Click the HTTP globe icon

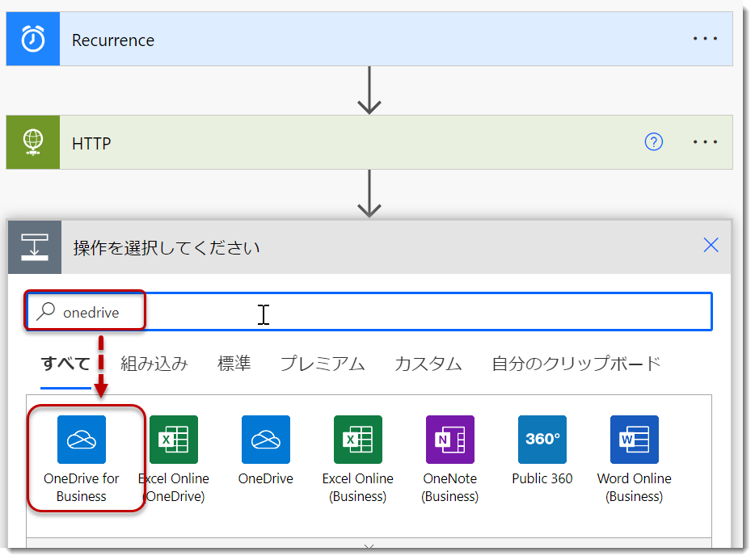coord(33,142)
